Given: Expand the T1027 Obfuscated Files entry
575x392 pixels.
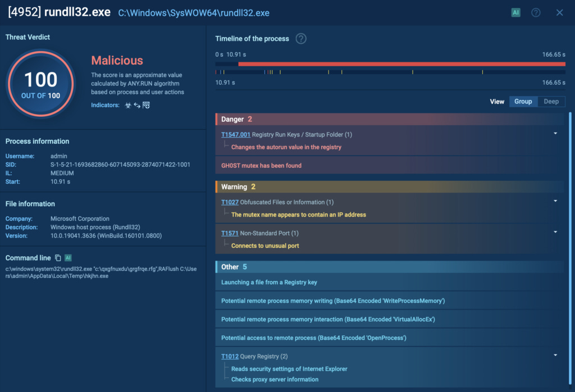Looking at the screenshot, I should click(555, 200).
